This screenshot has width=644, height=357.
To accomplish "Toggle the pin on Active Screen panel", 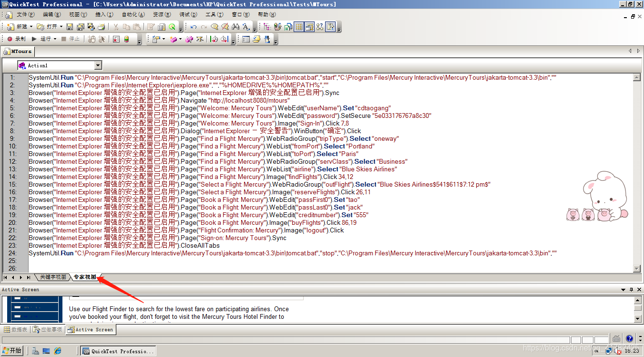I will [631, 290].
